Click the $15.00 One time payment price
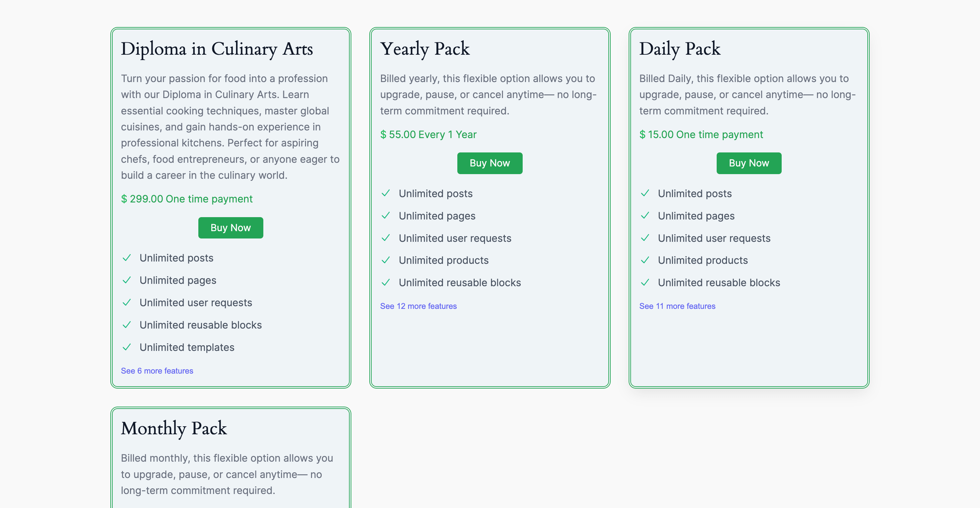This screenshot has height=508, width=980. (701, 134)
